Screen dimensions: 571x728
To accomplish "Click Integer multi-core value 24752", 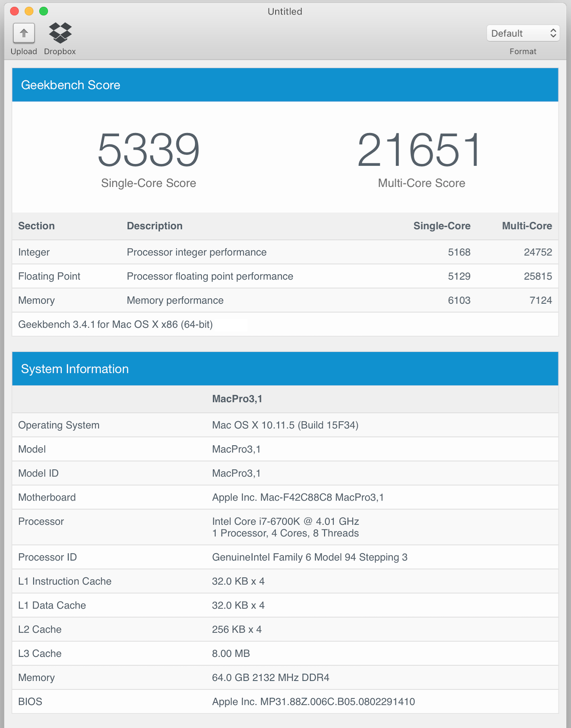I will click(538, 252).
